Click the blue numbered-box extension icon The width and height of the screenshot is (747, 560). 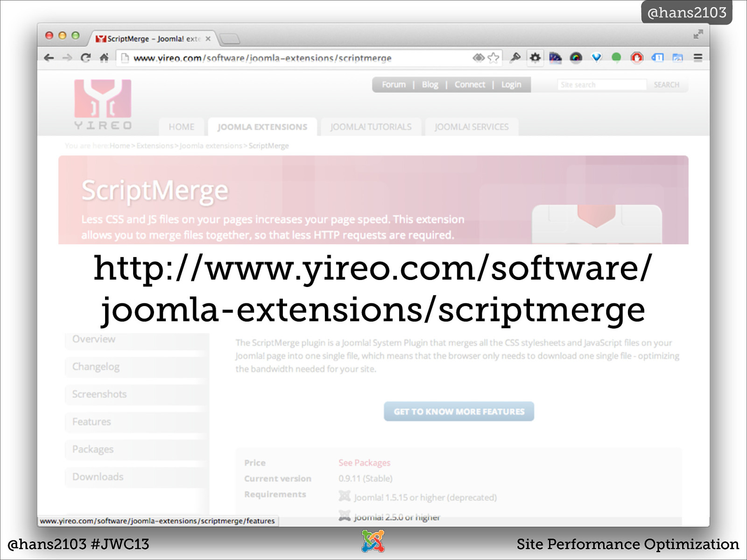(657, 57)
